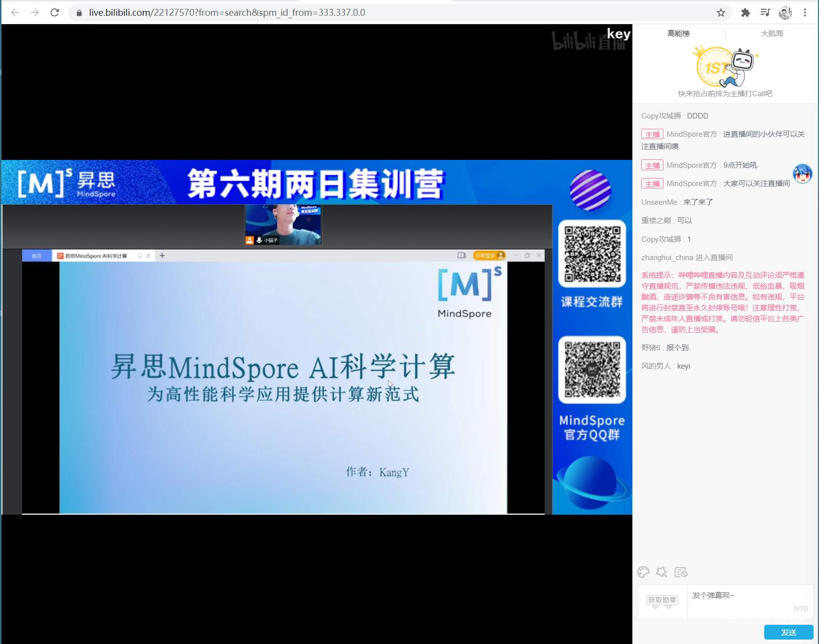This screenshot has width=819, height=644.
Task: Click the red 系统提示 notice text
Action: [x=723, y=302]
